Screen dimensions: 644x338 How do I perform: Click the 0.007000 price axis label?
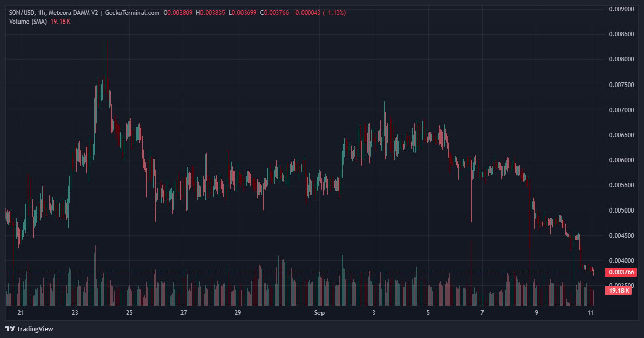click(621, 110)
